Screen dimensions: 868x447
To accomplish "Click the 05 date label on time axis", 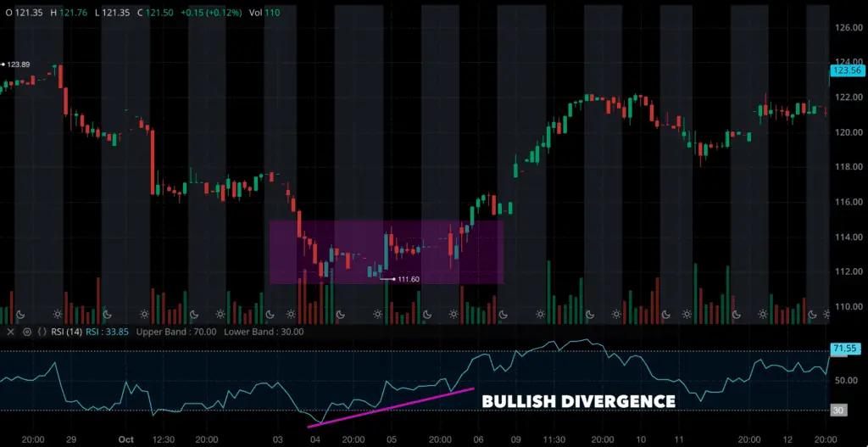I will point(392,439).
